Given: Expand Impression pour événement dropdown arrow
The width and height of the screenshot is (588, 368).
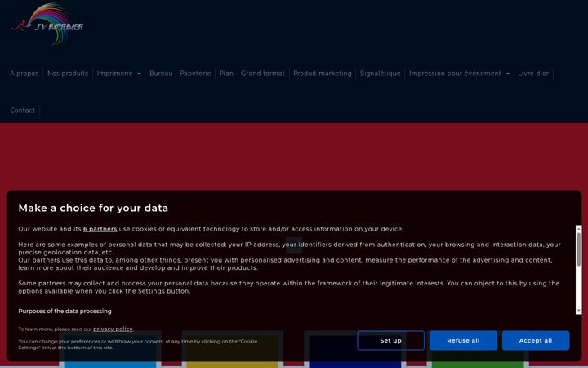Looking at the screenshot, I should point(508,74).
